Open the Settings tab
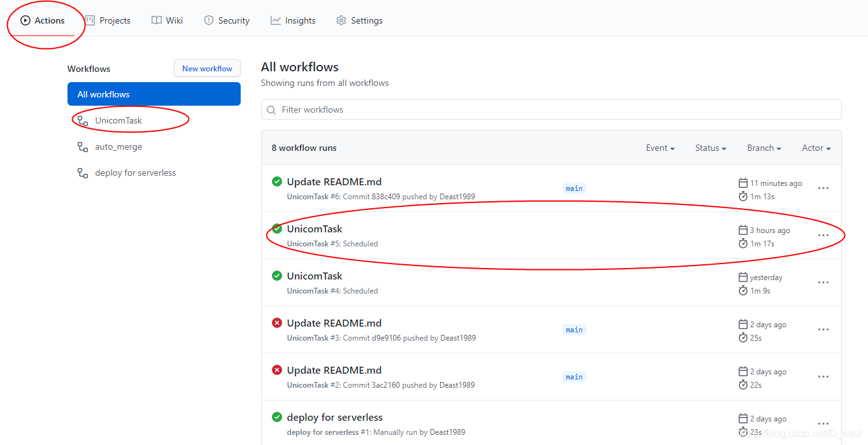868x445 pixels. pos(359,20)
